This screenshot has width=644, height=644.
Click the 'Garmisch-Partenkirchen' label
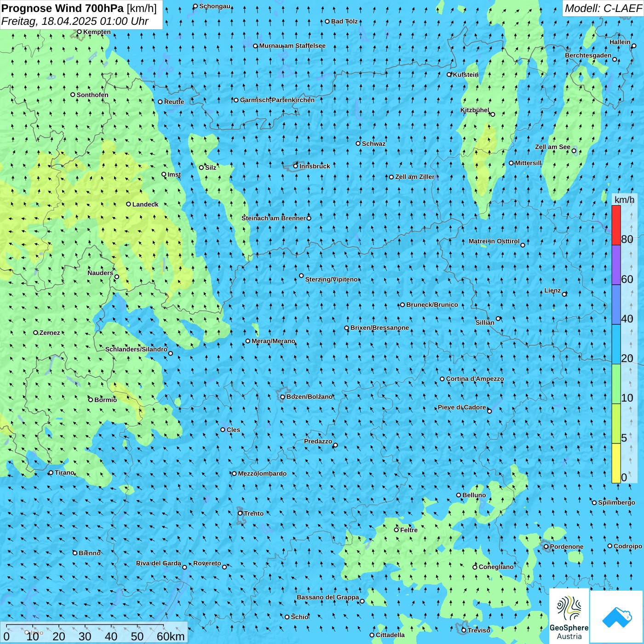(x=277, y=100)
